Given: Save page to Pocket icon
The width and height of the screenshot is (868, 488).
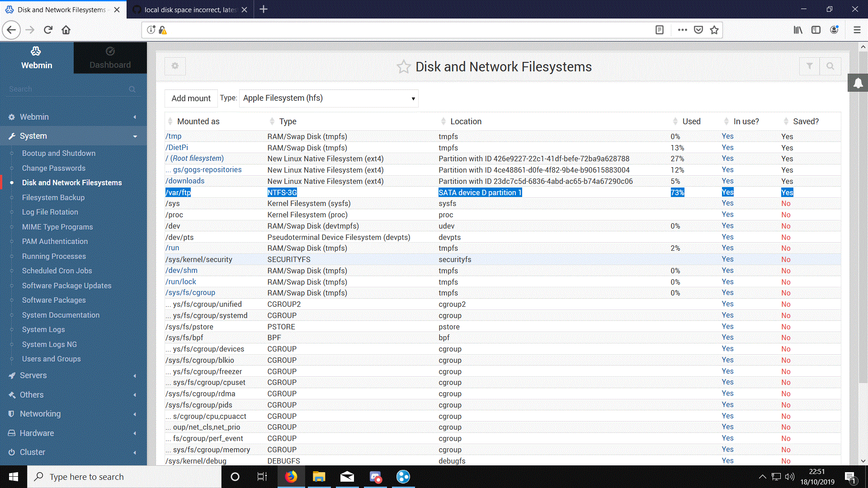Looking at the screenshot, I should 698,30.
